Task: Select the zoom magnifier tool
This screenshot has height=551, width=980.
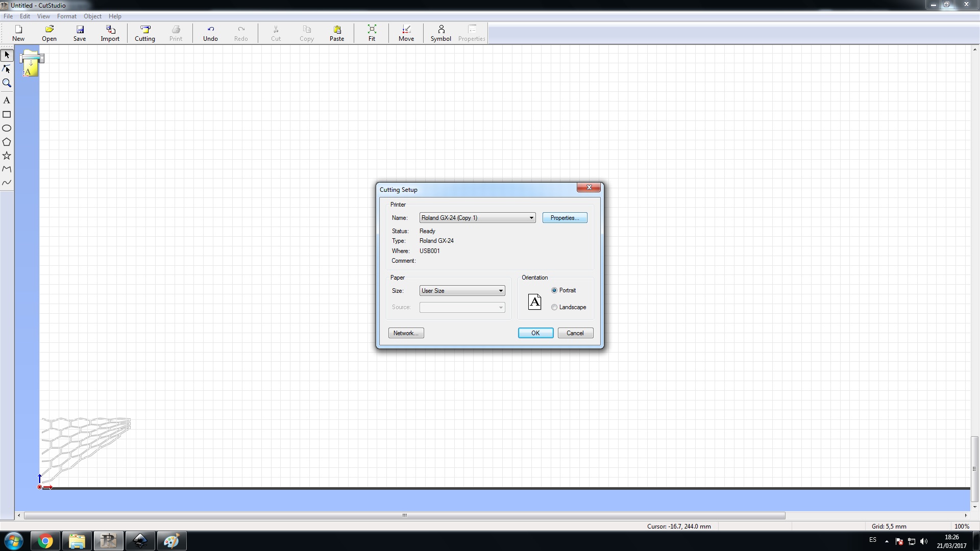Action: 7,83
